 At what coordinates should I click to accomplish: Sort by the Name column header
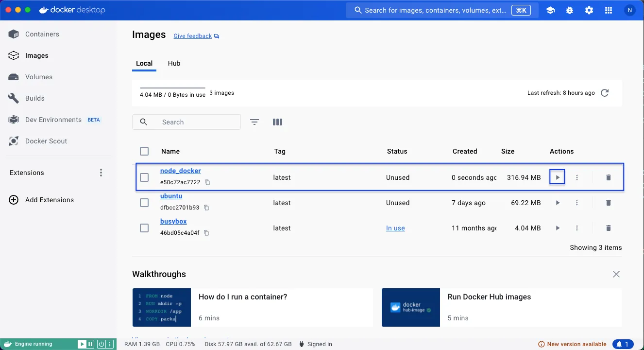pos(170,151)
